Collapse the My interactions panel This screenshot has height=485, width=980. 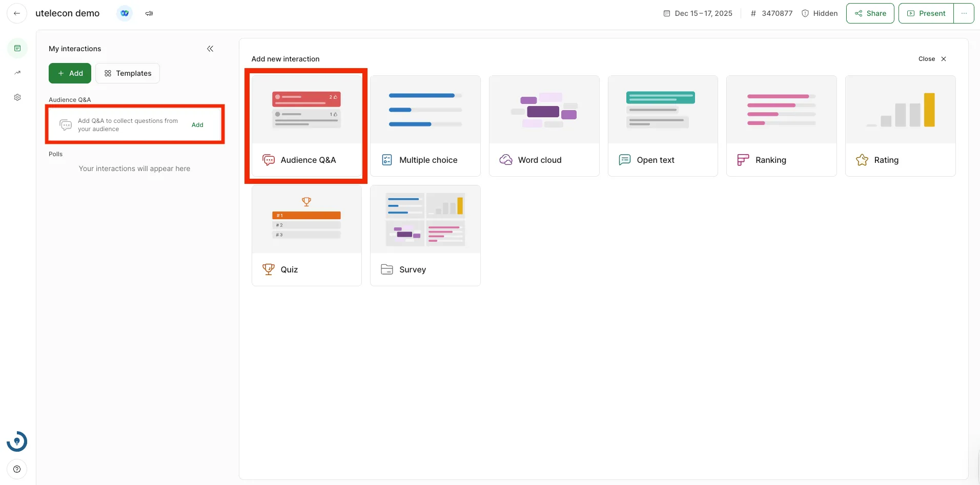(x=210, y=49)
